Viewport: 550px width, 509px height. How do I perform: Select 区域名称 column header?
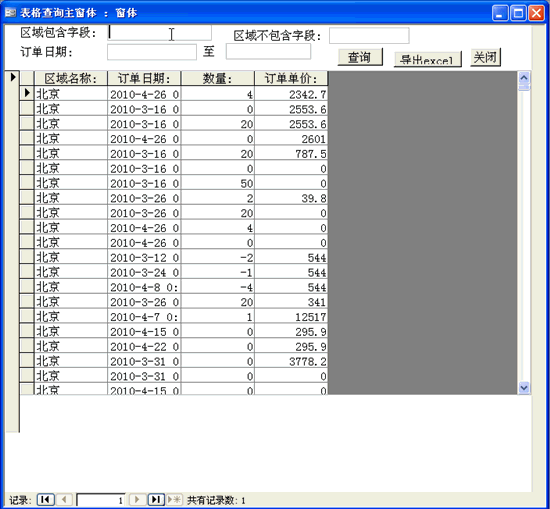point(71,78)
